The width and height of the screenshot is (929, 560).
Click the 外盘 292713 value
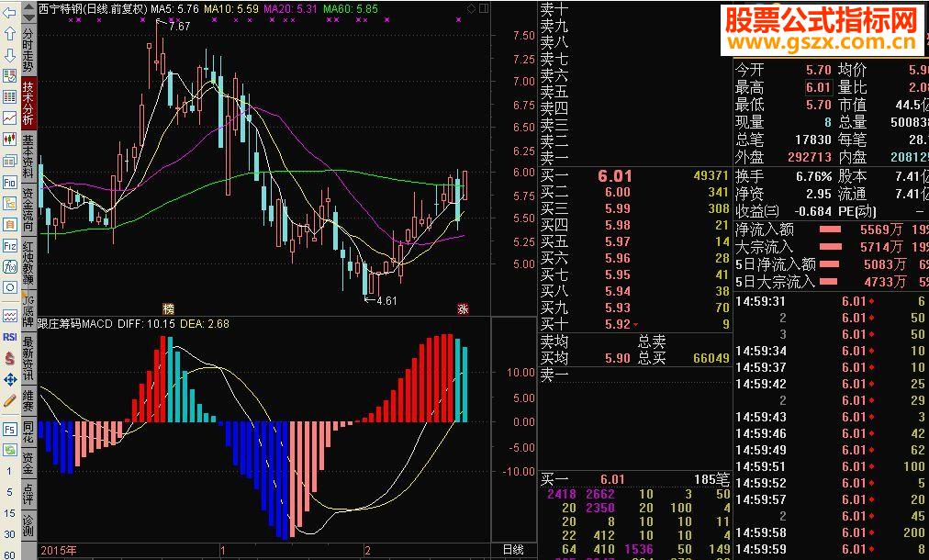click(810, 157)
